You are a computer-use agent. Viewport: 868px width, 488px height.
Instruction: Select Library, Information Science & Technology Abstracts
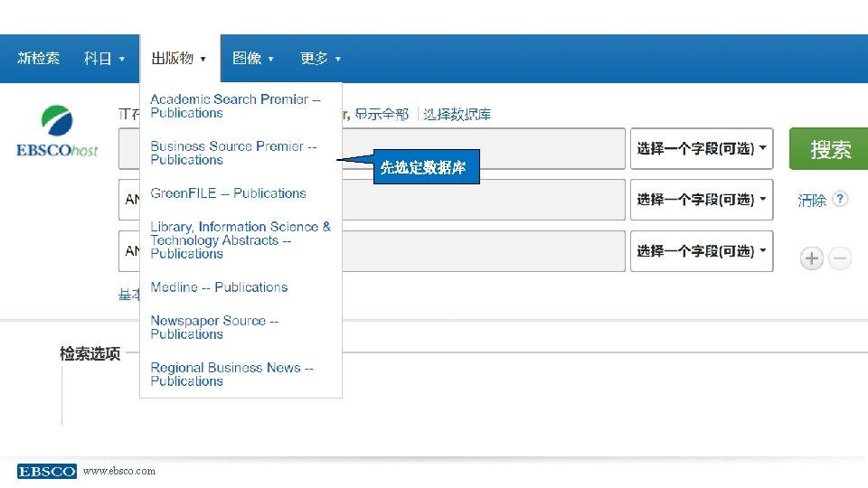point(241,240)
